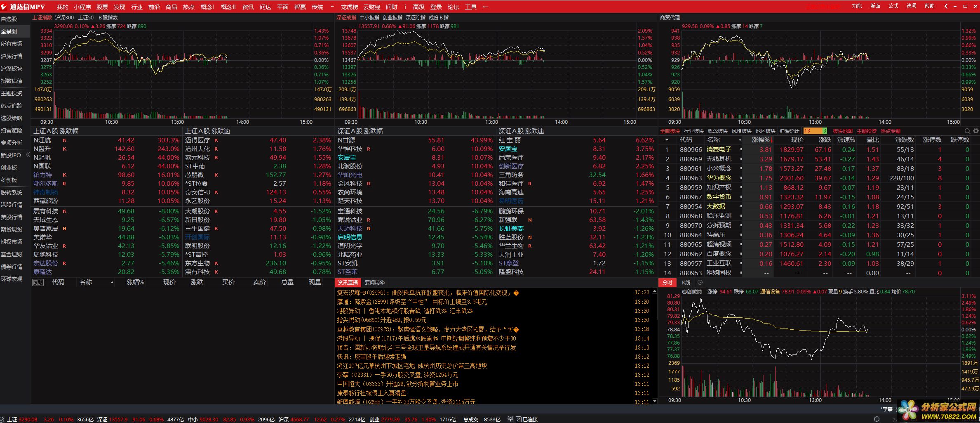This screenshot has width=980, height=423.
Task: Click the K badge beside 迈得医疗
Action: click(x=216, y=140)
